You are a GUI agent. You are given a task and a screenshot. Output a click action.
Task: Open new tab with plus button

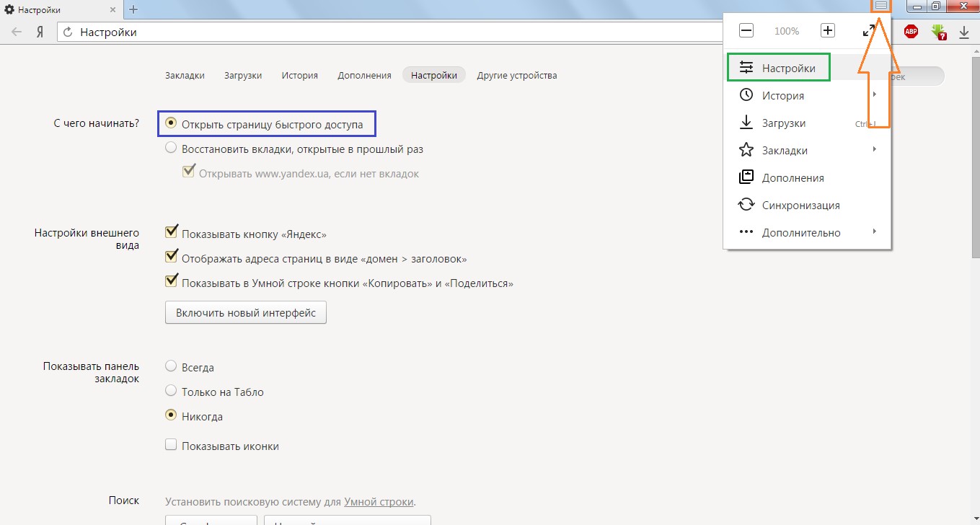pyautogui.click(x=133, y=9)
